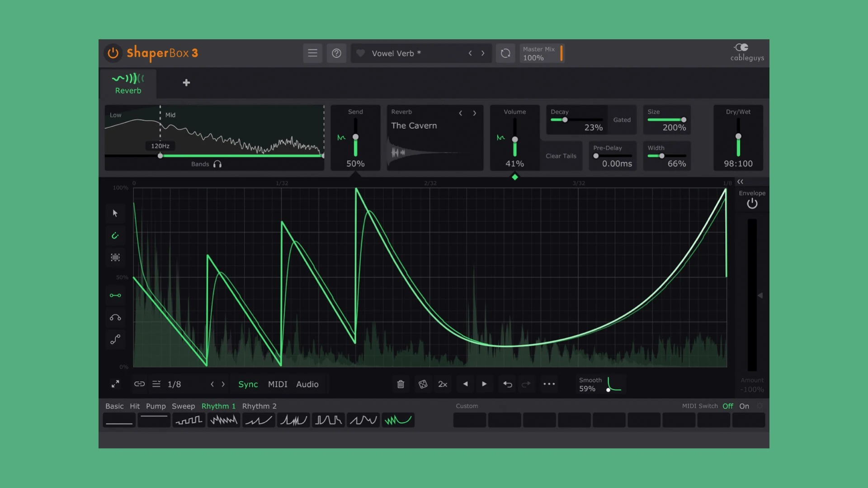Toggle the Gated option

pyautogui.click(x=622, y=120)
